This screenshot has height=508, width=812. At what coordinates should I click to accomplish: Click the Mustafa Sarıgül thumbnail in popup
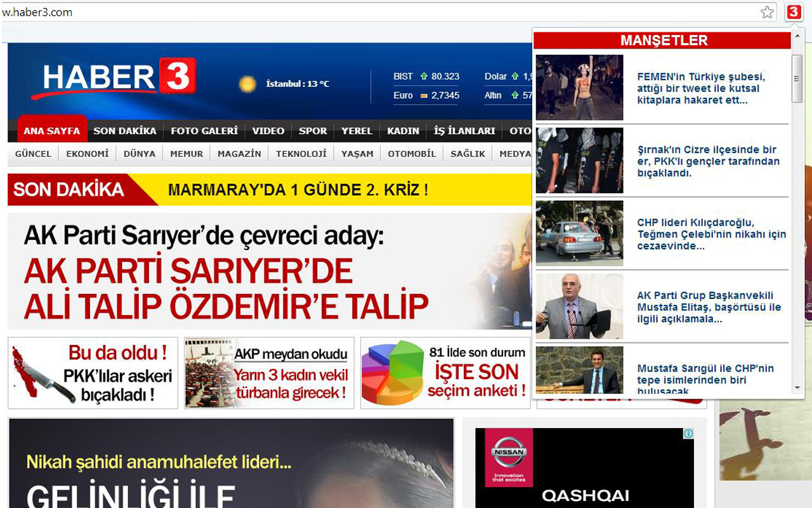580,370
